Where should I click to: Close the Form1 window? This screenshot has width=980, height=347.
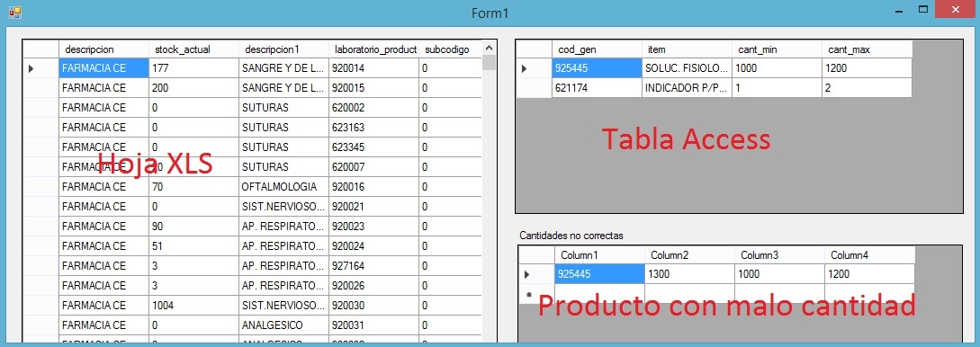[956, 10]
